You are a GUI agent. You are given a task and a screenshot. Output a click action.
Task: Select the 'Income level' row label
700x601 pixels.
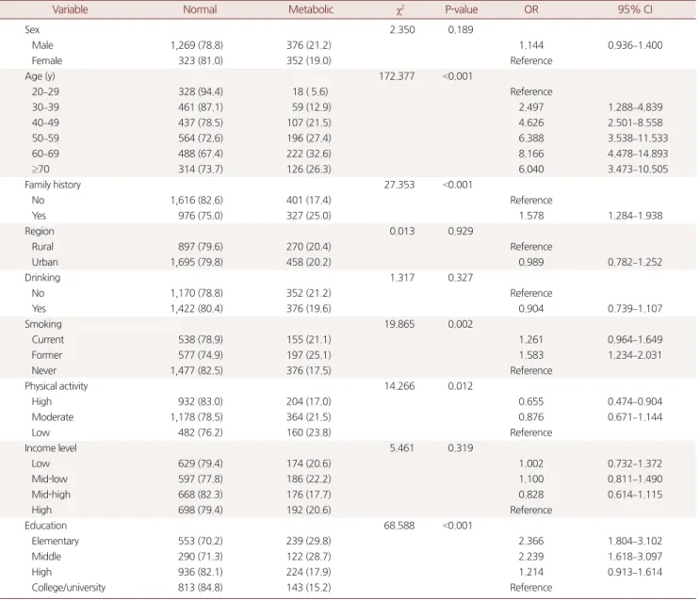coord(51,447)
